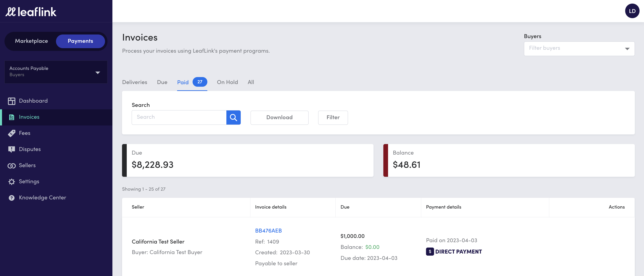
Task: Click Paid on 2023-04-03 text
Action: 451,240
